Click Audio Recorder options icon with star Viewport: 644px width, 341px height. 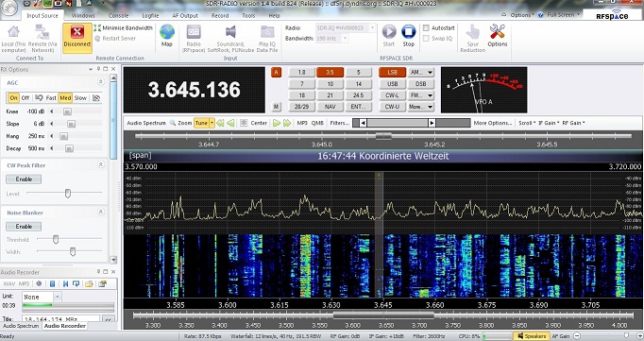pos(102,283)
